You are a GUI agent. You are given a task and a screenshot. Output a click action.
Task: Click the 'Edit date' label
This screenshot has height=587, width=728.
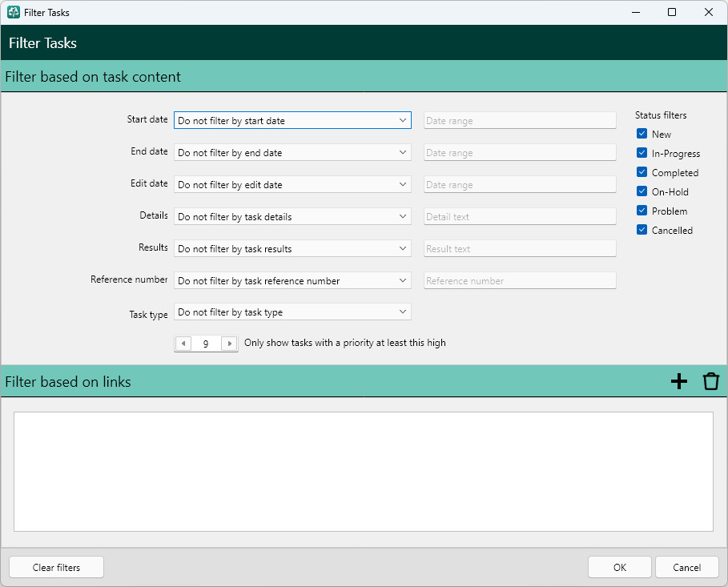coord(149,183)
